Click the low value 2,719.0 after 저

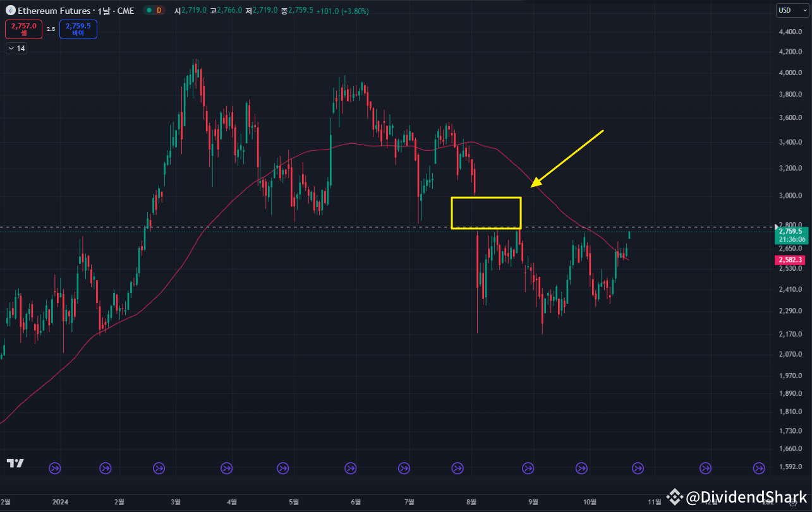tap(265, 11)
